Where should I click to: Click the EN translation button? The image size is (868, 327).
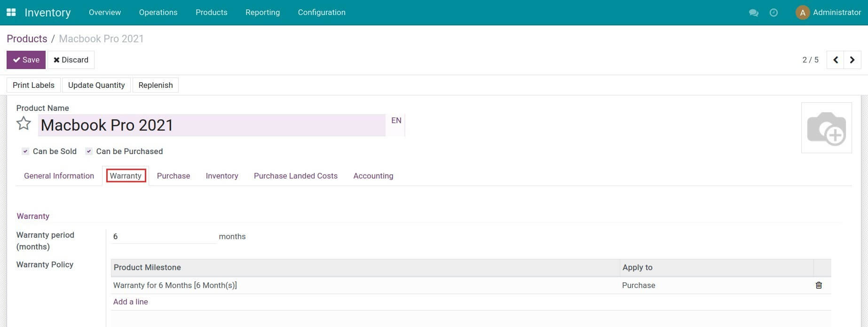(396, 121)
